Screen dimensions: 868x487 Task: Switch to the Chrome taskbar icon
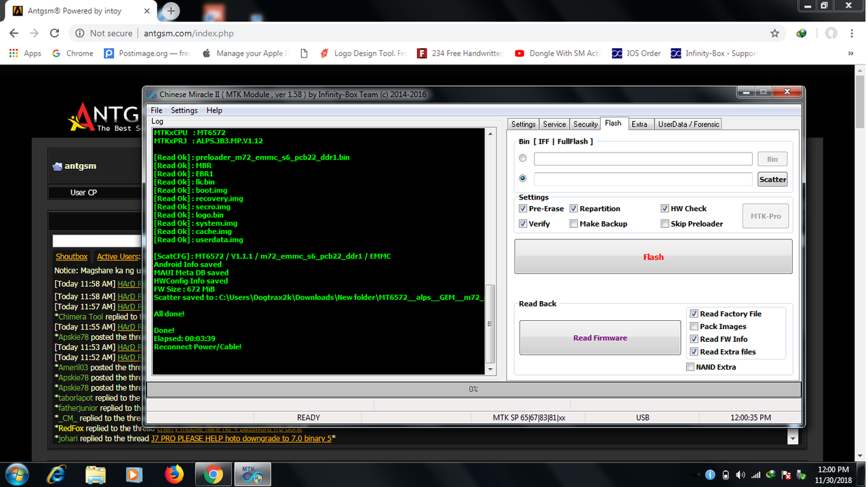click(214, 474)
